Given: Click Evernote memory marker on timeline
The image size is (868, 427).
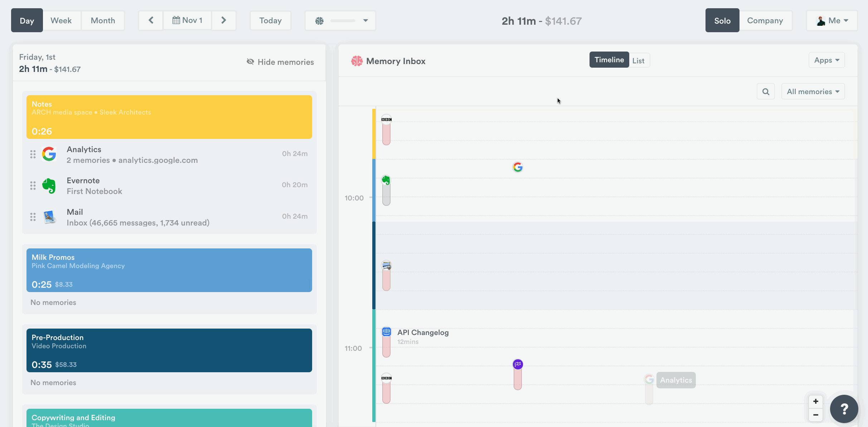Looking at the screenshot, I should pyautogui.click(x=386, y=180).
